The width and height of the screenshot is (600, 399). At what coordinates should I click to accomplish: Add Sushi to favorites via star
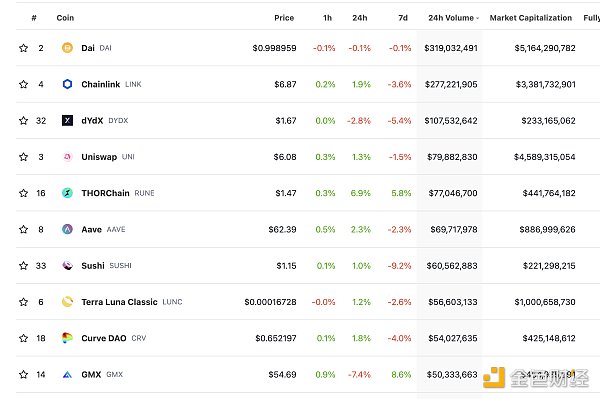(23, 265)
